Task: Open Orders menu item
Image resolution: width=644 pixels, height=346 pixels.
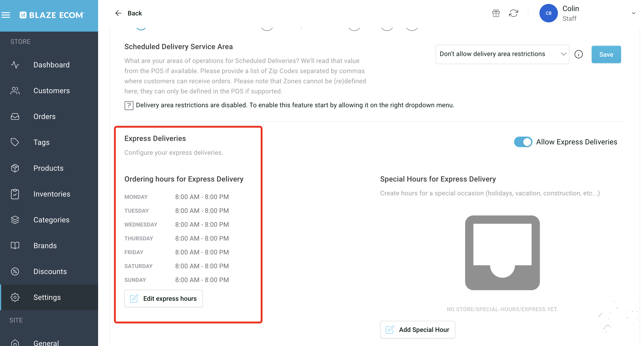Action: (x=49, y=117)
